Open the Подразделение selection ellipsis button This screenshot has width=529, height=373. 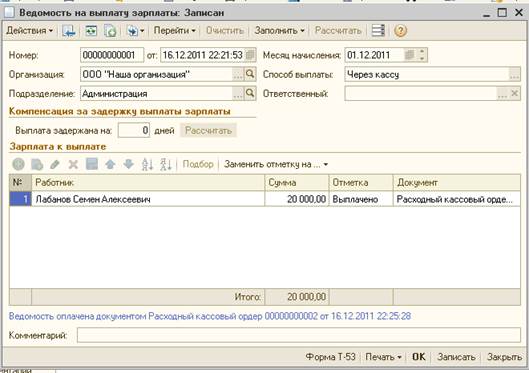(x=238, y=93)
